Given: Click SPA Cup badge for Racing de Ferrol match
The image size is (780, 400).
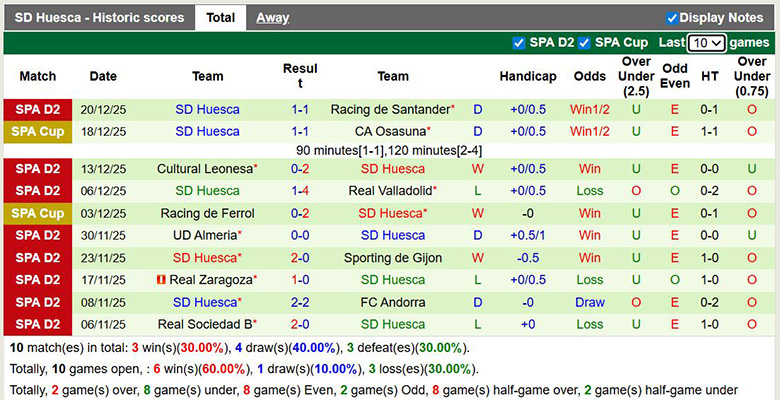Looking at the screenshot, I should point(38,213).
